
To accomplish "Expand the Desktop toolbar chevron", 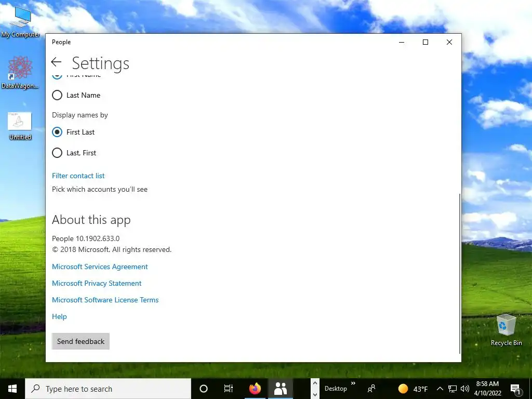I will point(353,383).
